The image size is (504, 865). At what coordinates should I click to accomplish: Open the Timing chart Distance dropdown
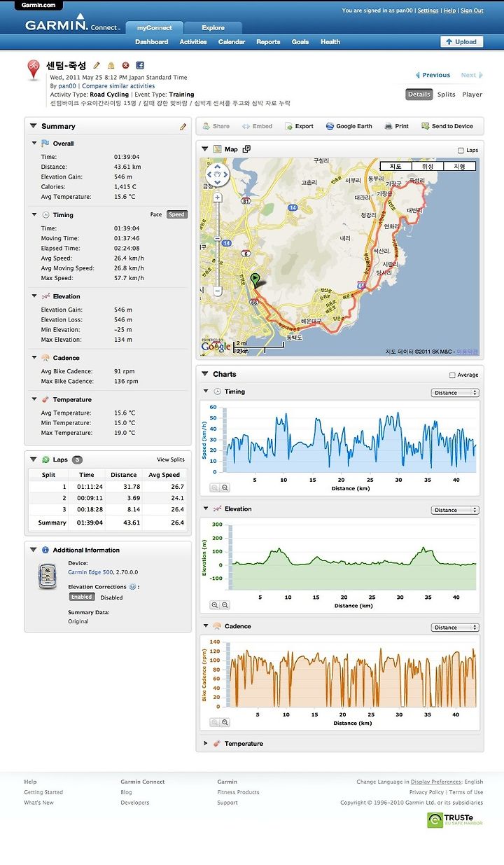455,393
